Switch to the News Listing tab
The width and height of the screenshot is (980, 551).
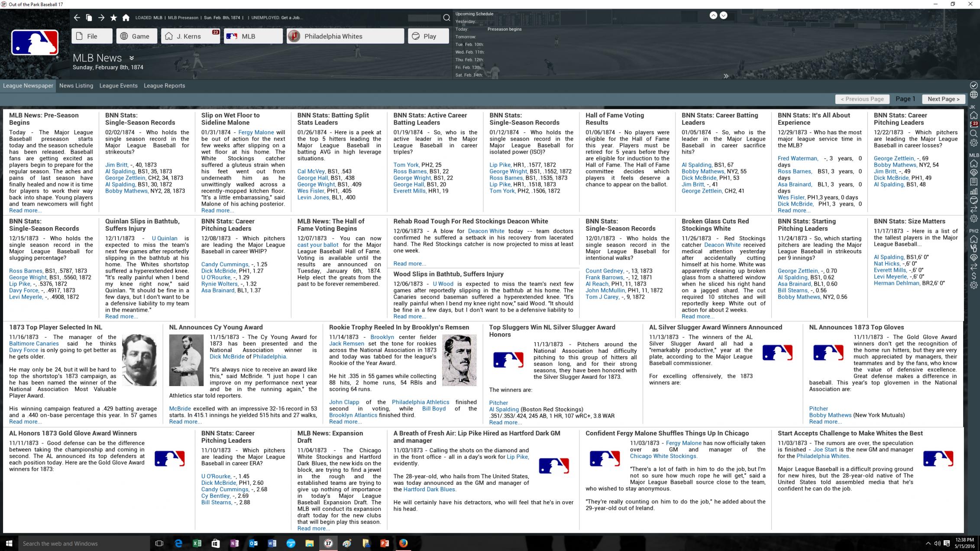click(x=76, y=86)
